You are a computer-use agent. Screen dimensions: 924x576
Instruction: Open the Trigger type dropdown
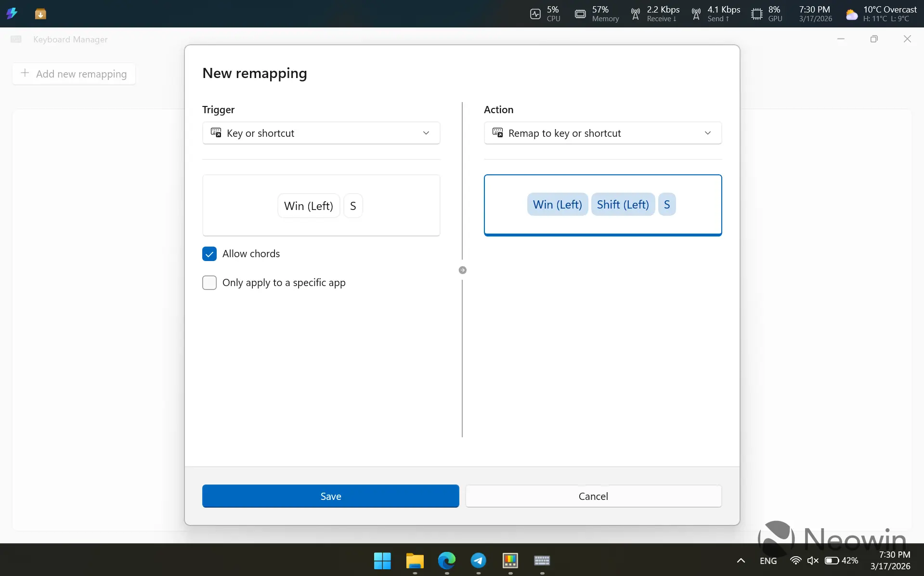321,133
